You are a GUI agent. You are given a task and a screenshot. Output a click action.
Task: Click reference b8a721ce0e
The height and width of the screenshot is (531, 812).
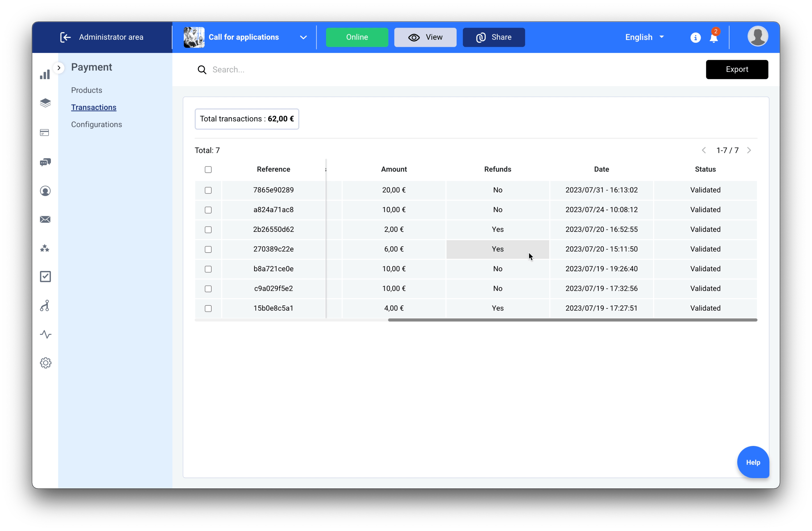(273, 269)
